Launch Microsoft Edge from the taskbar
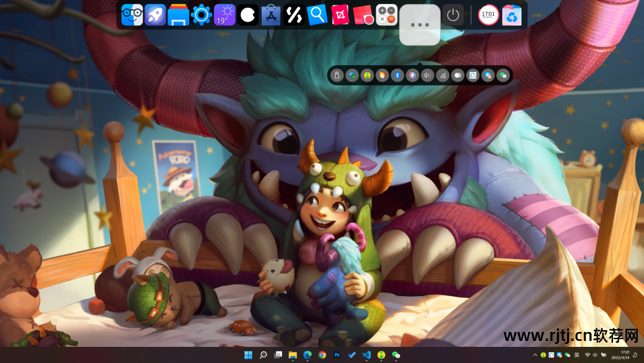This screenshot has height=363, width=644. click(307, 355)
